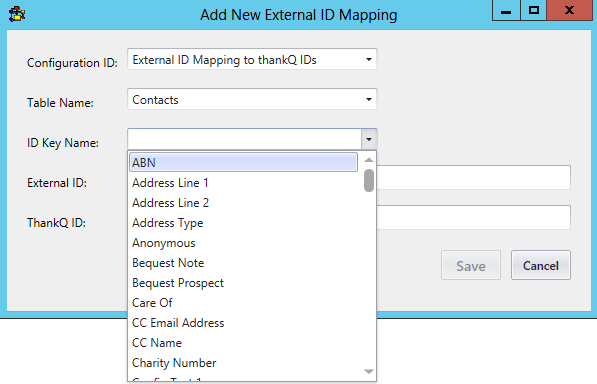Image resolution: width=597 pixels, height=384 pixels.
Task: Maximize the Add New External ID Mapping window
Action: (533, 10)
